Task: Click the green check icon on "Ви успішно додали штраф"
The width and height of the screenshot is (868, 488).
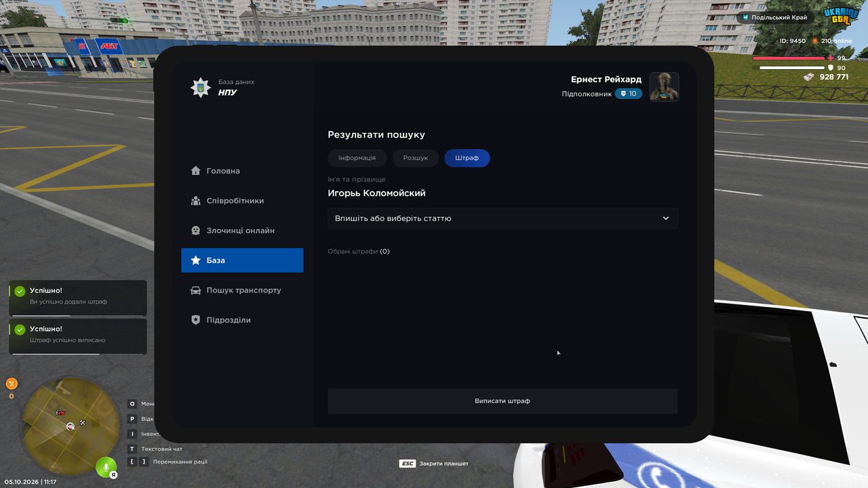Action: click(20, 291)
